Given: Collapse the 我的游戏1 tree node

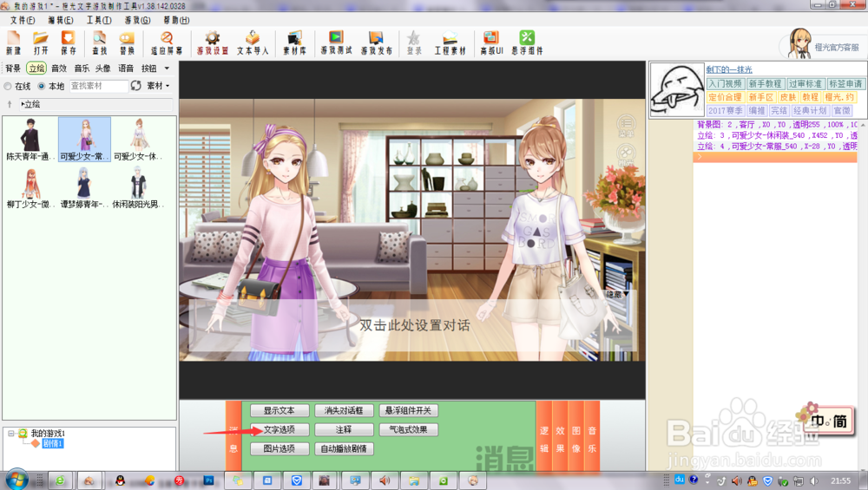Looking at the screenshot, I should click(x=10, y=434).
